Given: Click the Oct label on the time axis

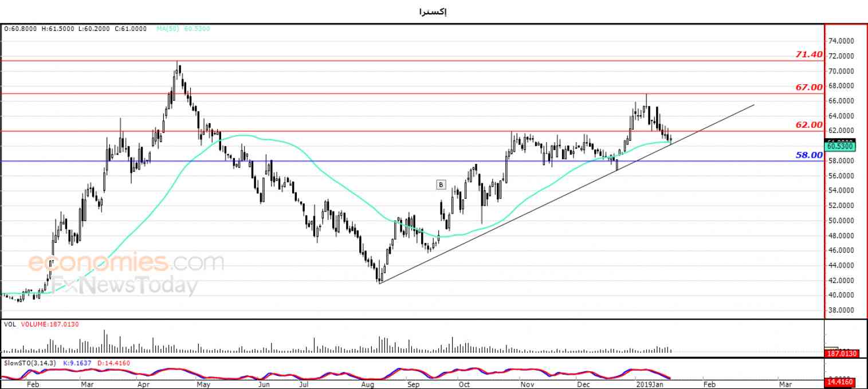Looking at the screenshot, I should [x=464, y=384].
